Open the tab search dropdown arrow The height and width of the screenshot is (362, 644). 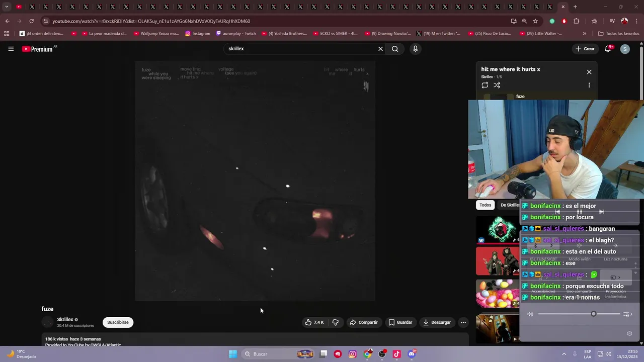click(x=7, y=7)
